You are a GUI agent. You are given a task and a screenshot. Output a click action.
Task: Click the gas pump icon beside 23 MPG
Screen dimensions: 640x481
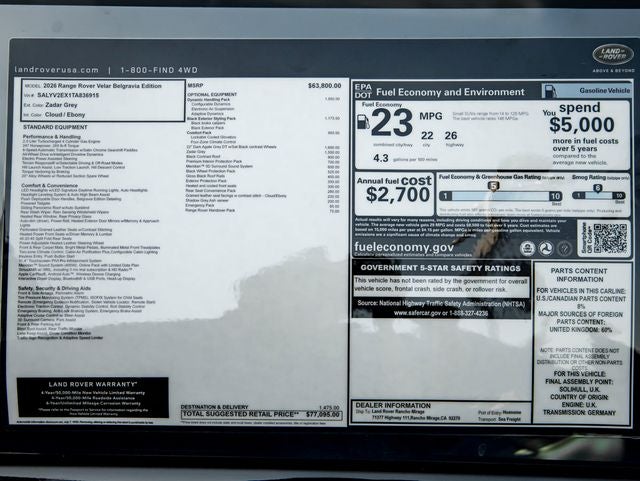[363, 122]
